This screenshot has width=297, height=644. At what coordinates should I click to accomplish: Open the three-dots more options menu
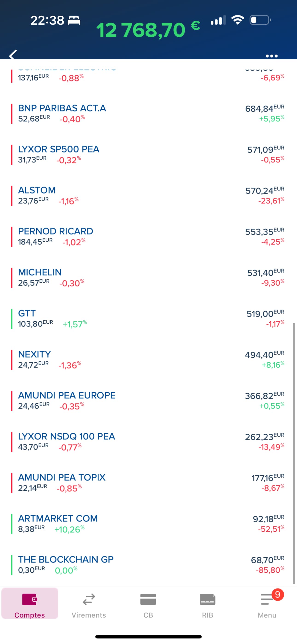coord(271,56)
